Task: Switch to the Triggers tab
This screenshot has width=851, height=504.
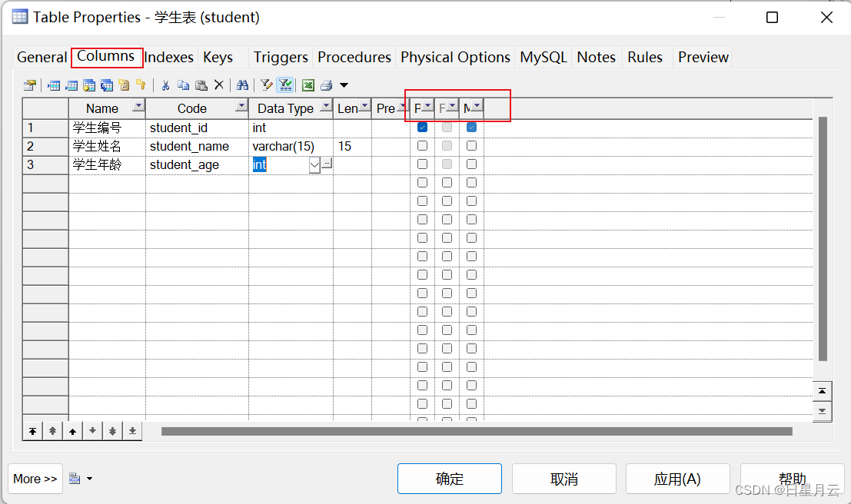Action: (281, 57)
